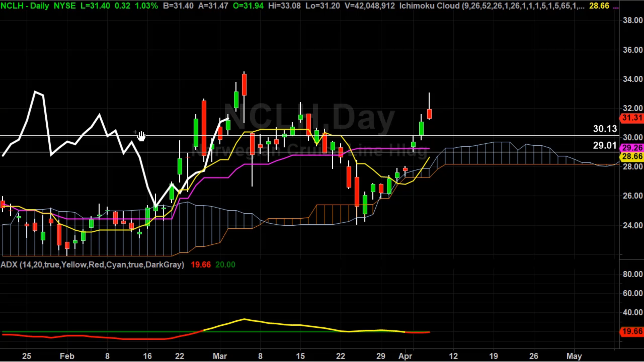Click the NYSE exchange label
The image size is (644, 362).
[x=65, y=6]
